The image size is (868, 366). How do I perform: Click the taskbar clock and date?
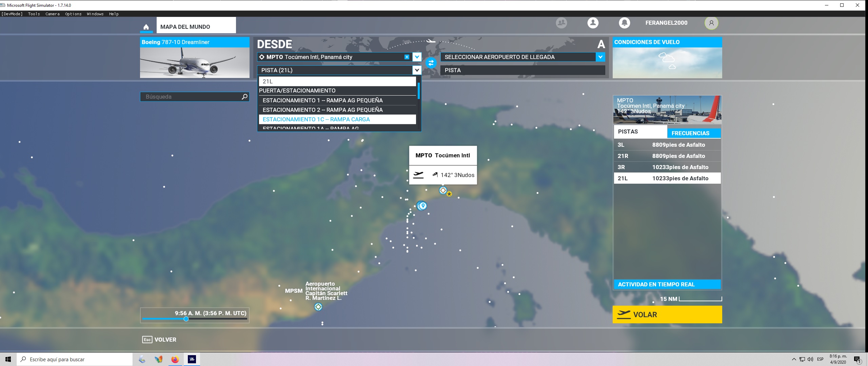[x=838, y=359]
